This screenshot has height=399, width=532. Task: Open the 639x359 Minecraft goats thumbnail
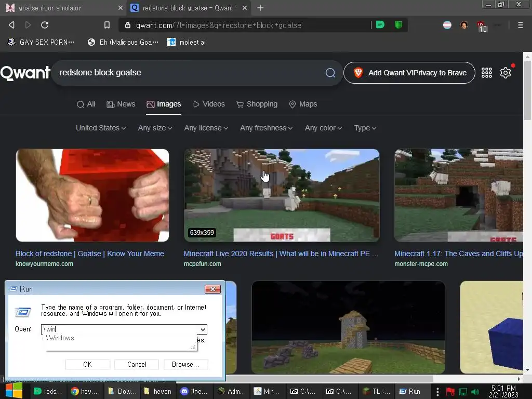(x=282, y=195)
